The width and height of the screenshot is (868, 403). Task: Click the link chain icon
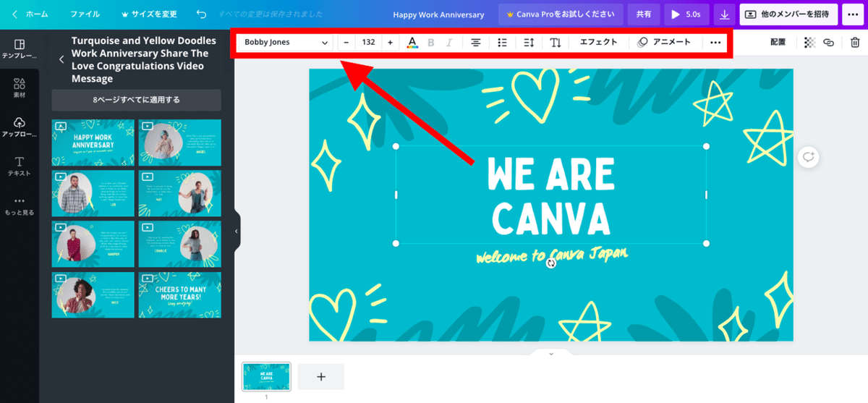click(829, 43)
